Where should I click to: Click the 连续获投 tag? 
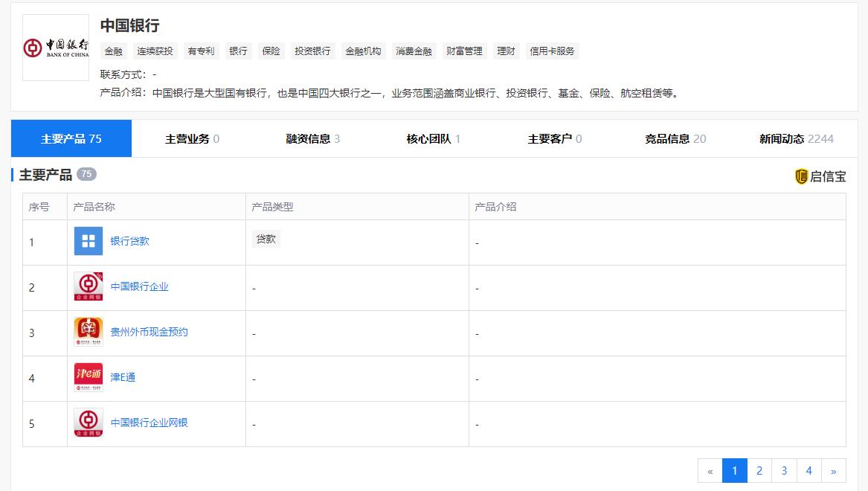[x=155, y=51]
